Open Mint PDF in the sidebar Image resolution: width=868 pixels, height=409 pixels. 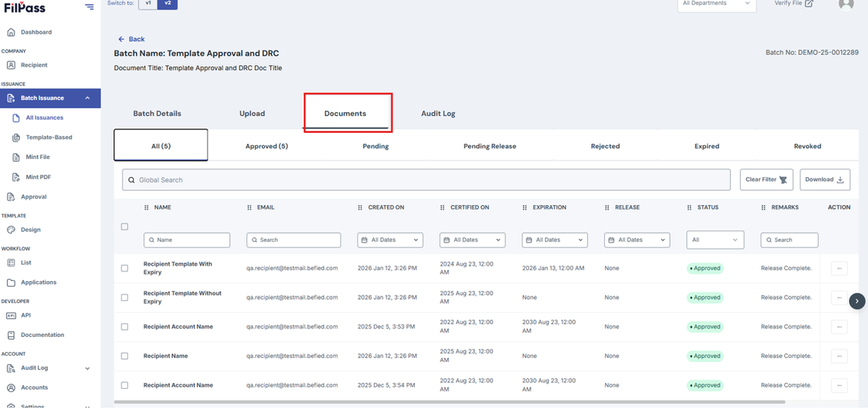tap(38, 177)
